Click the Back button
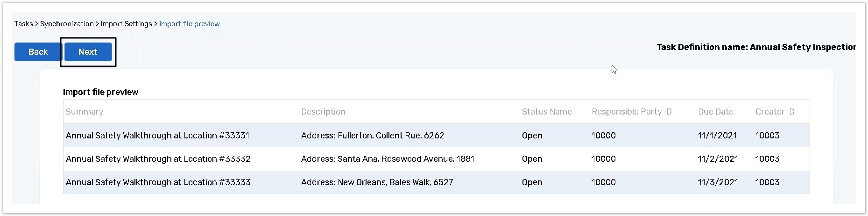The width and height of the screenshot is (868, 216). (38, 52)
